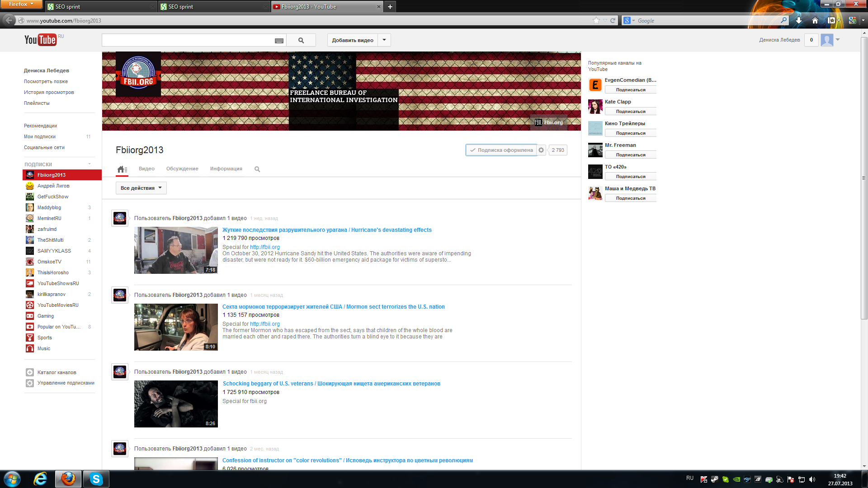Click the YouTube search input field
Screen dimensions: 868x488
pyautogui.click(x=187, y=40)
